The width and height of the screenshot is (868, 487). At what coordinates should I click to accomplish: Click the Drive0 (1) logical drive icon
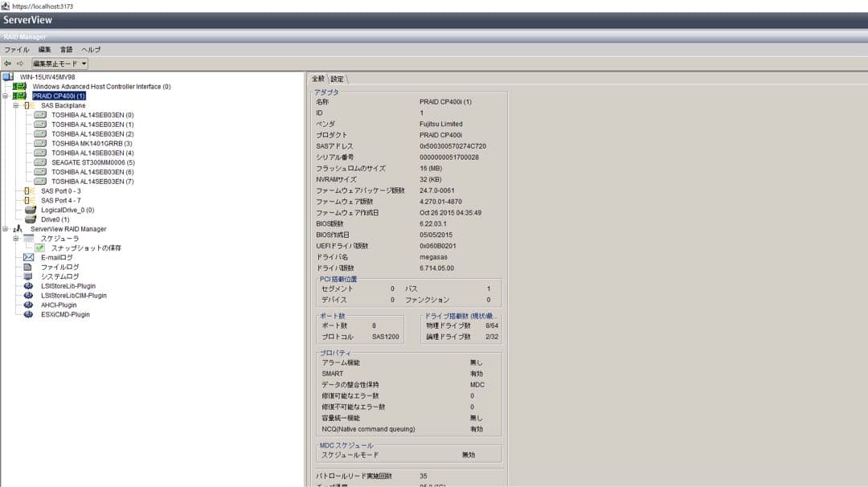point(31,219)
